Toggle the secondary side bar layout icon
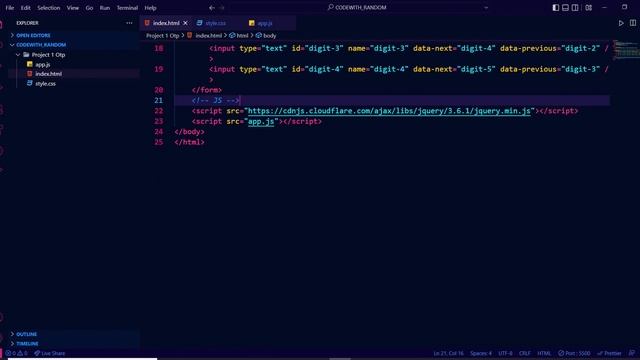Viewport: 640px width, 360px height. point(575,7)
